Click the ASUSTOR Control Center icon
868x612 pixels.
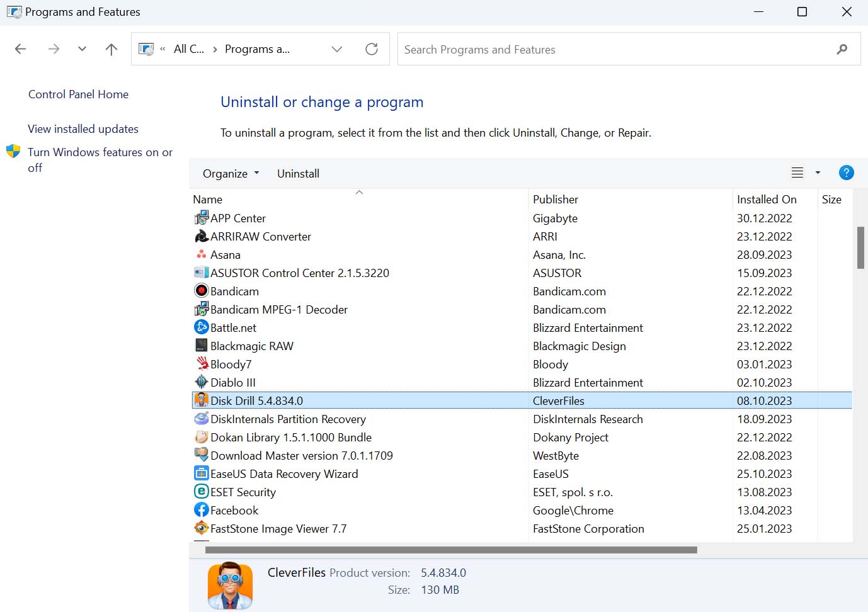201,273
